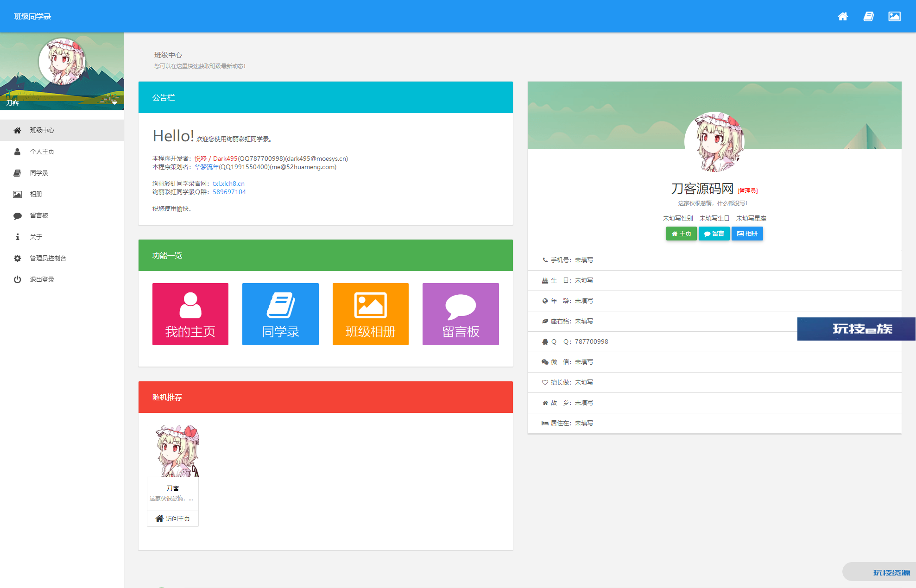Click picture icon beside 相册 in sidebar
The height and width of the screenshot is (588, 916).
[17, 194]
